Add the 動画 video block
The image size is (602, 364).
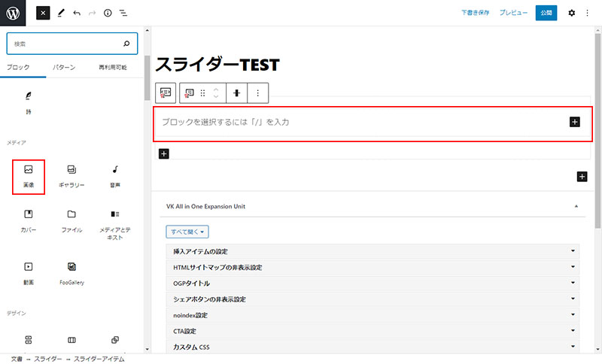[x=29, y=272]
